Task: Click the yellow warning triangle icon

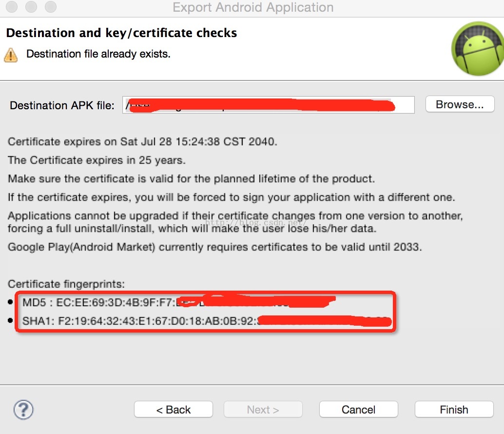Action: tap(11, 55)
